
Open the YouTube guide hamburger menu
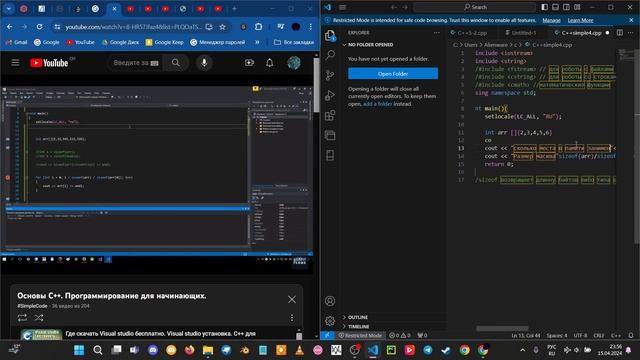tap(15, 63)
